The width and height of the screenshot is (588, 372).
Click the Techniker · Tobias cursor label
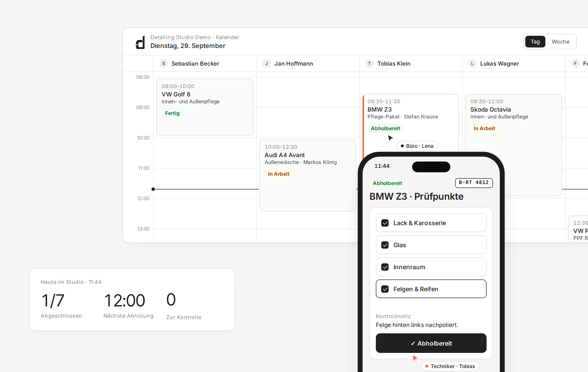pyautogui.click(x=450, y=366)
